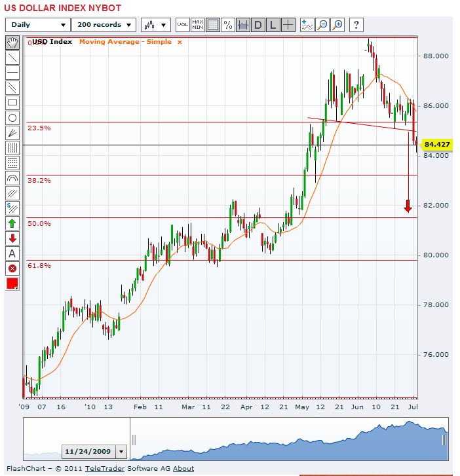Select the vertical Fibonacci time zones tool
The height and width of the screenshot is (476, 460).
coord(12,148)
